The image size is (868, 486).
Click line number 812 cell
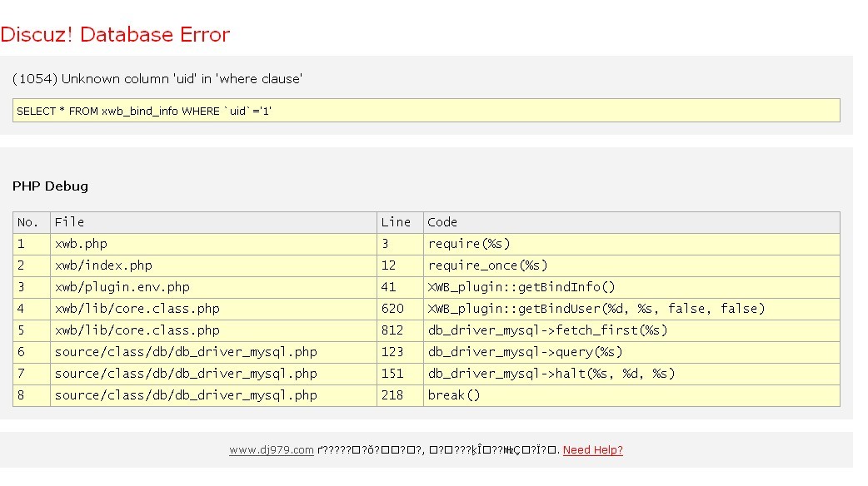click(x=400, y=330)
